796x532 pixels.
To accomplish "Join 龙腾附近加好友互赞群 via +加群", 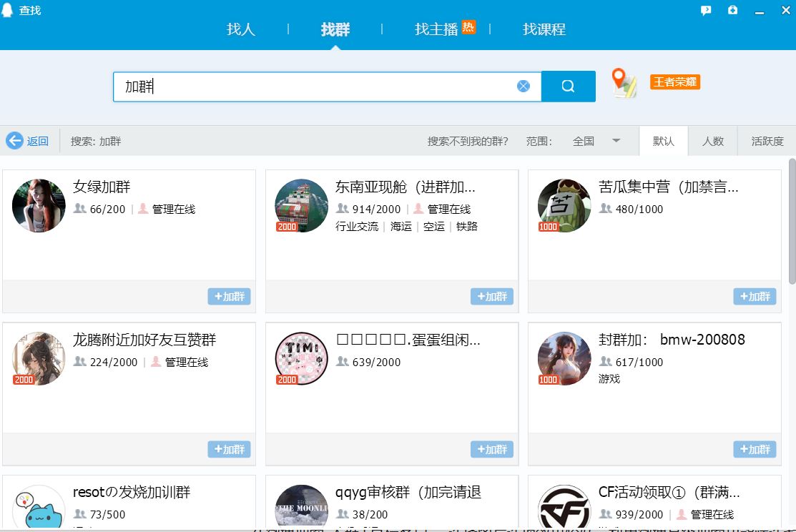I will (x=229, y=449).
